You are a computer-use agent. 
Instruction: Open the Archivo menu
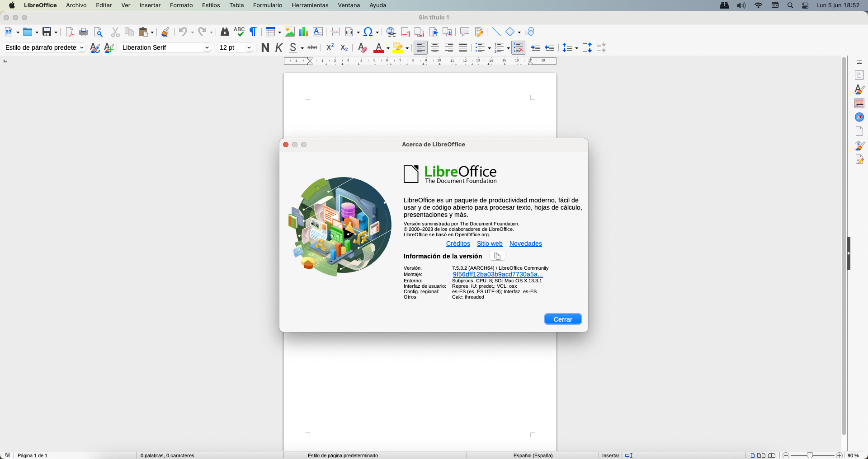76,5
